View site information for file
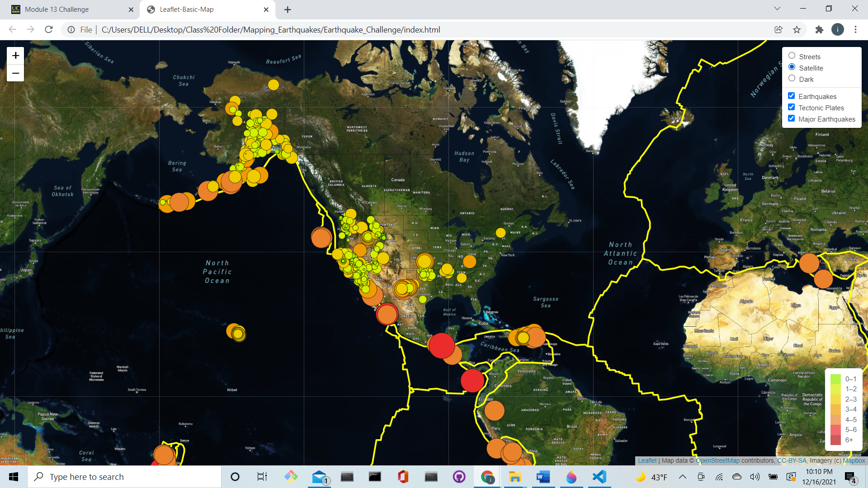Viewport: 868px width, 488px height. pos(71,30)
